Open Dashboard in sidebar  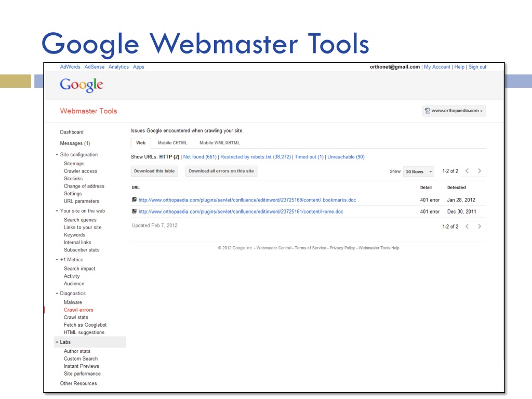(x=72, y=132)
